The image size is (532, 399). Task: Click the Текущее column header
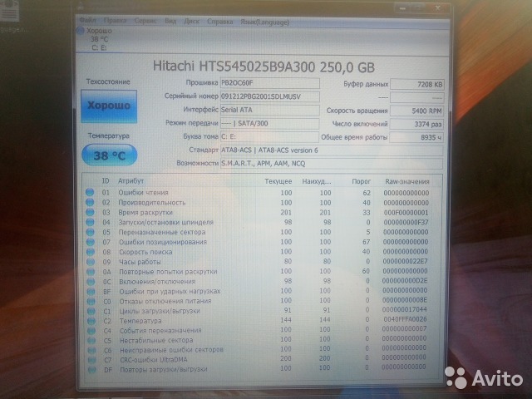[x=278, y=181]
